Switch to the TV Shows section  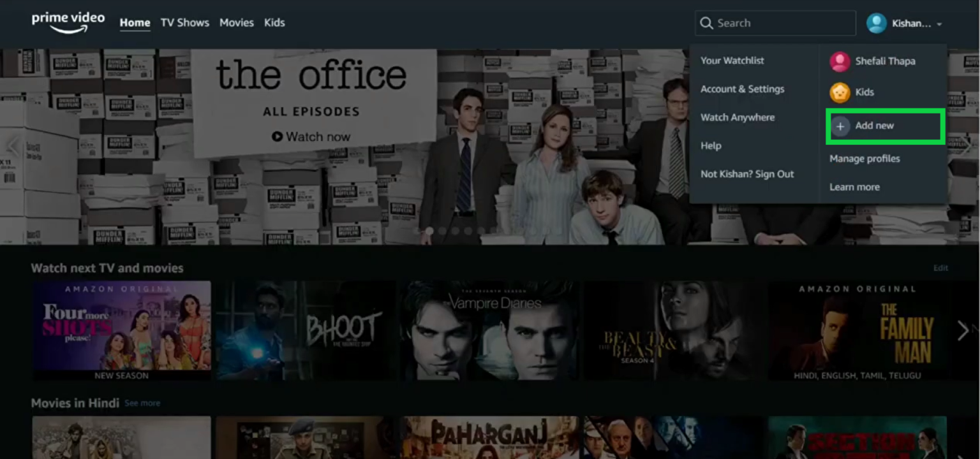184,22
